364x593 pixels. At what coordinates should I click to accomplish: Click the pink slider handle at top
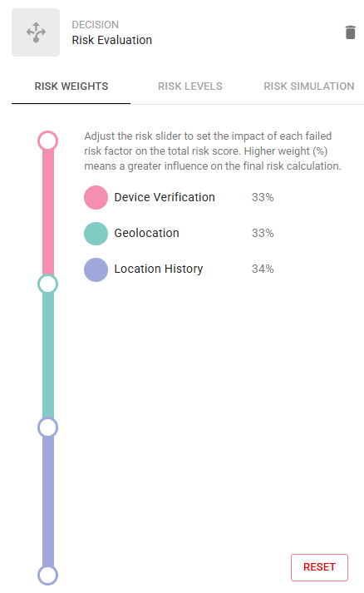pyautogui.click(x=47, y=141)
